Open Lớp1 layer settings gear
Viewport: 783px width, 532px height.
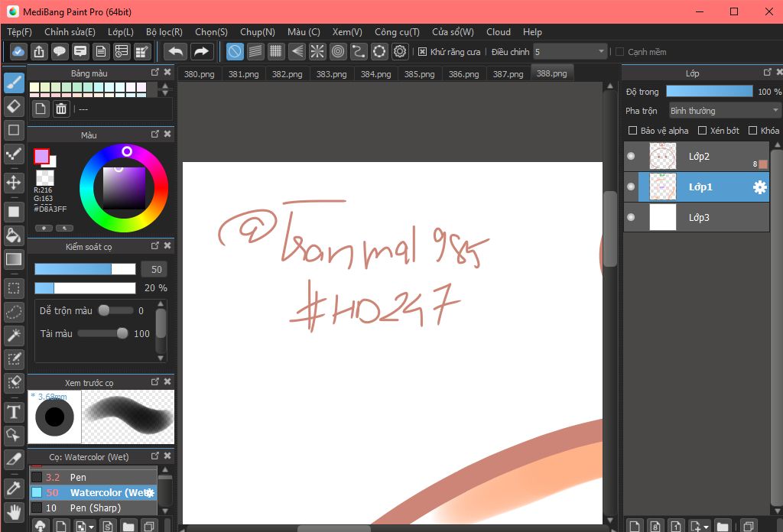[x=759, y=187]
